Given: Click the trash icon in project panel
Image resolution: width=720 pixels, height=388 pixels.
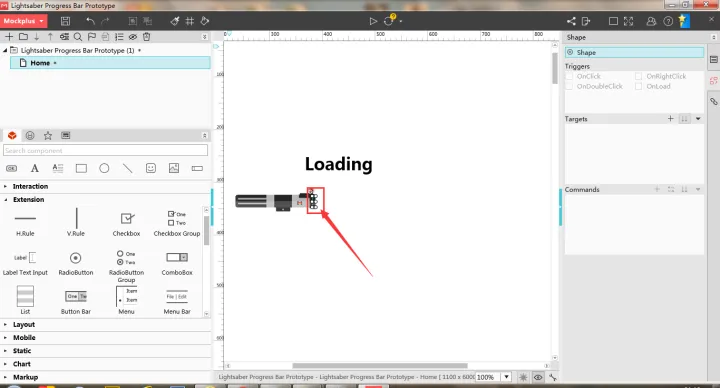Looking at the screenshot, I should [146, 37].
